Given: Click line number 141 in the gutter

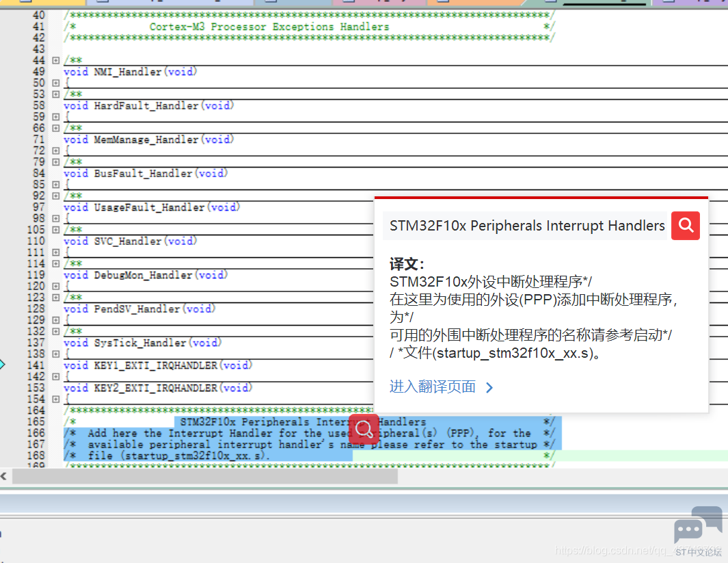Looking at the screenshot, I should click(x=36, y=365).
